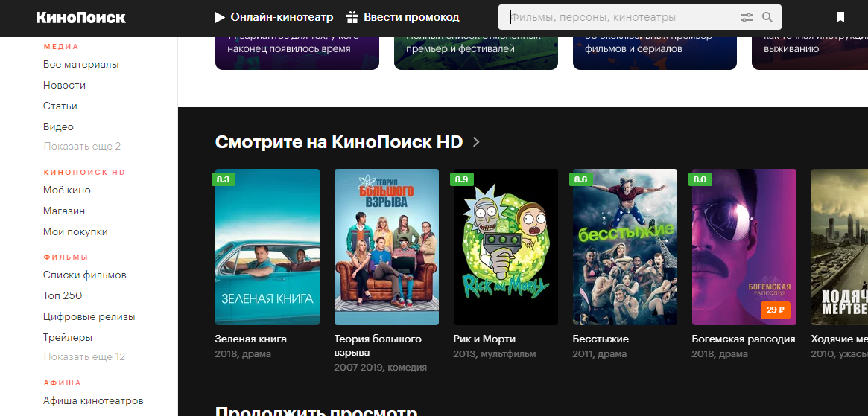Click the АФИША section header
This screenshot has width=868, height=416.
coord(62,383)
